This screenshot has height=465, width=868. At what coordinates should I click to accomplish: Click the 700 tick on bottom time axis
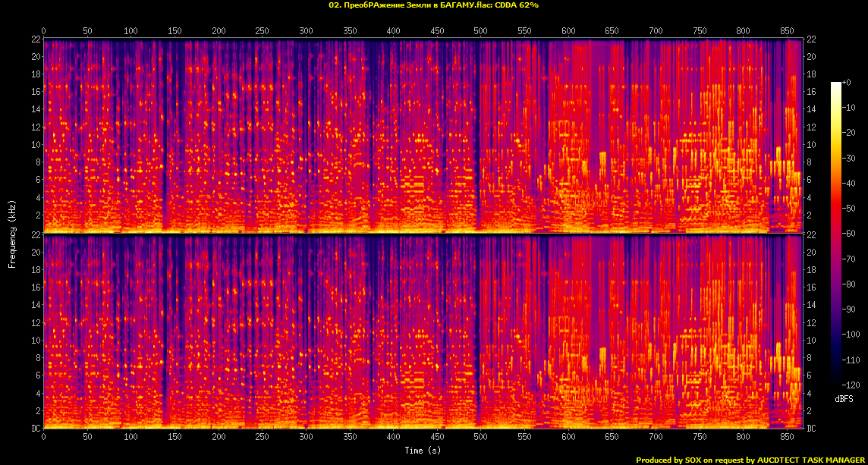click(x=656, y=437)
